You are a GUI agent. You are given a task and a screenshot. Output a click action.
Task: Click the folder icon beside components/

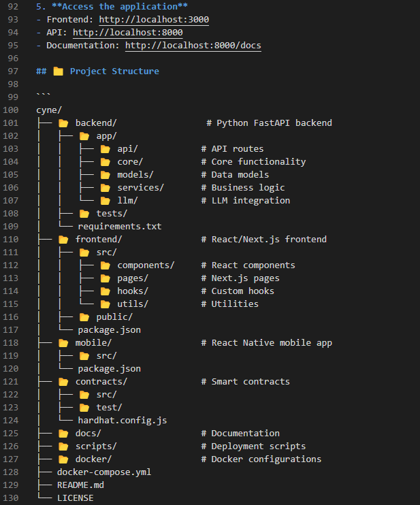[x=106, y=265]
